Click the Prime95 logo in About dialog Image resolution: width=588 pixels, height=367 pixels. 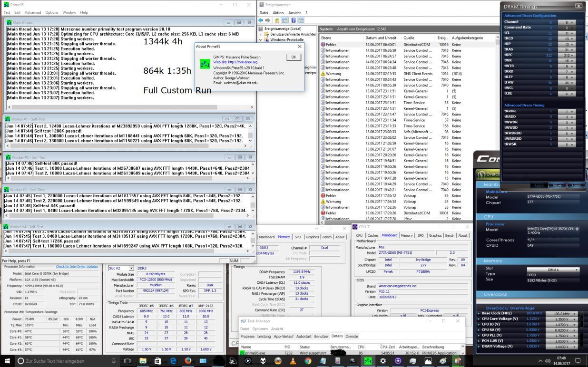[x=205, y=65]
